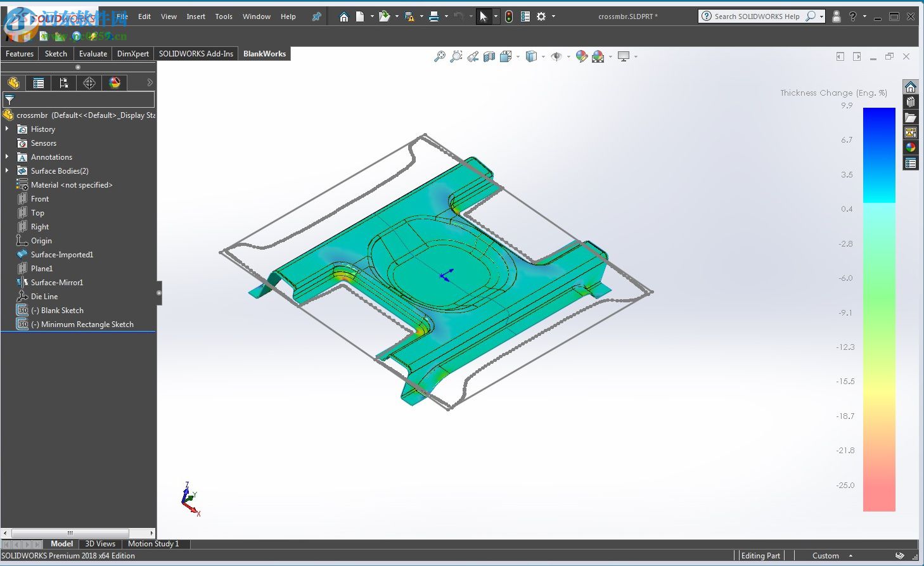The image size is (924, 566).
Task: Toggle Hide/Show Items visibility
Action: tap(556, 56)
